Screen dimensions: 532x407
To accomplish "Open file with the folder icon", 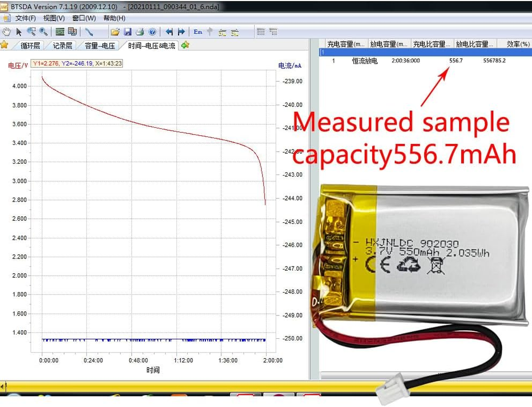I will point(115,32).
